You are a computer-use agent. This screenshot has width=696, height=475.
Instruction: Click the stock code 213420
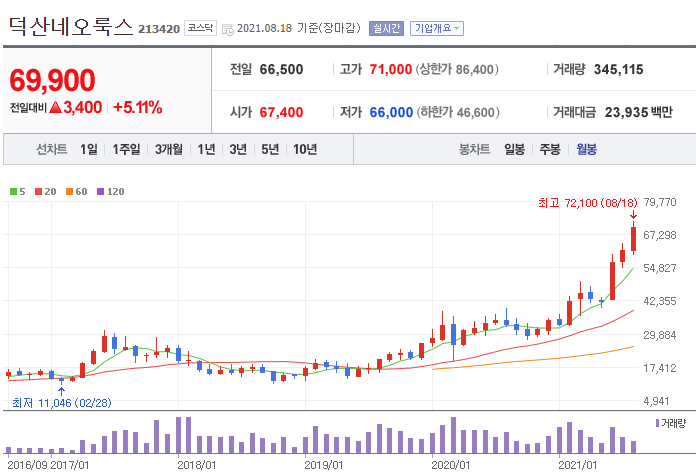(x=159, y=29)
